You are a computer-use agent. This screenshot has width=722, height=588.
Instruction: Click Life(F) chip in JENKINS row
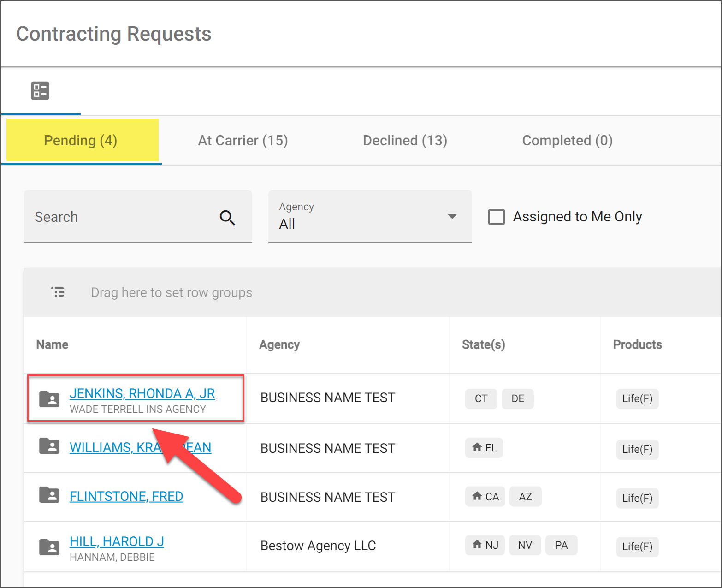click(x=637, y=398)
